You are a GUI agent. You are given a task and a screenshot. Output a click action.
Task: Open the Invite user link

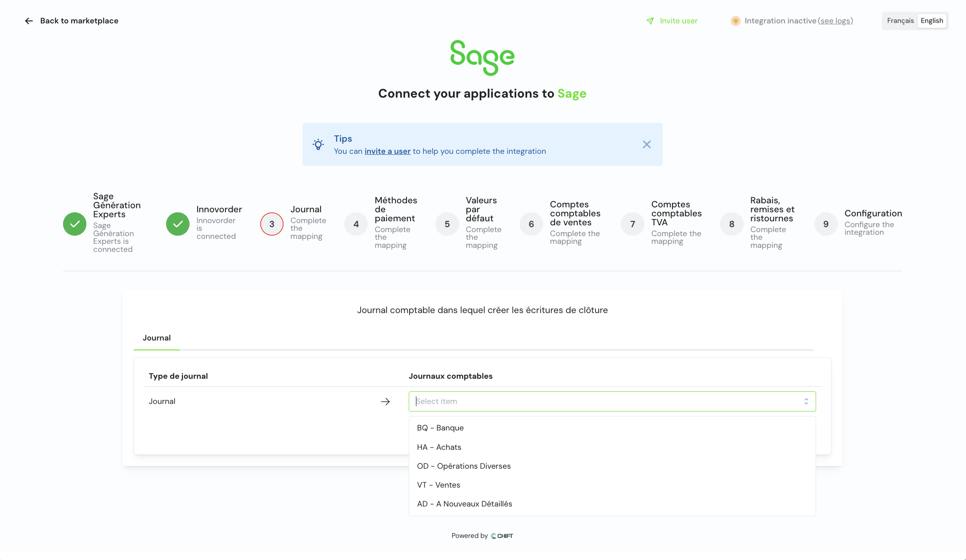click(678, 21)
